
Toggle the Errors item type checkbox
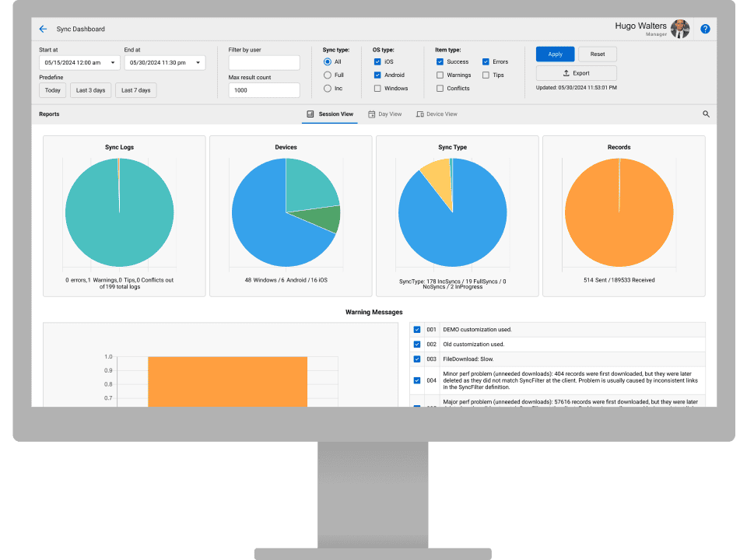pyautogui.click(x=486, y=62)
